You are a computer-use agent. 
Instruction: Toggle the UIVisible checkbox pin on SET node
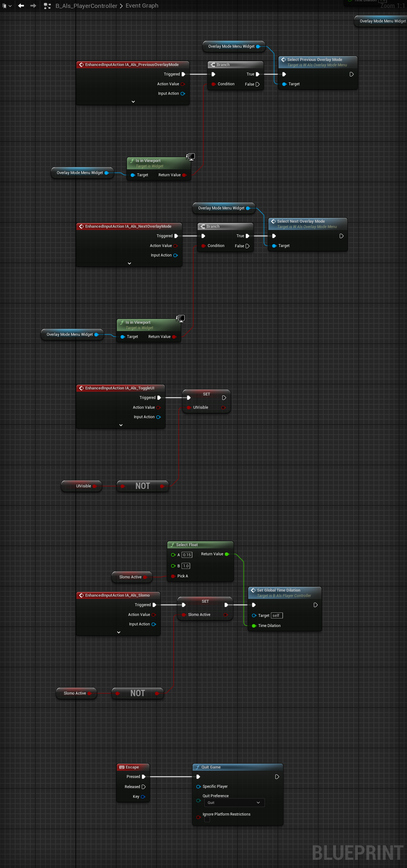tap(189, 407)
